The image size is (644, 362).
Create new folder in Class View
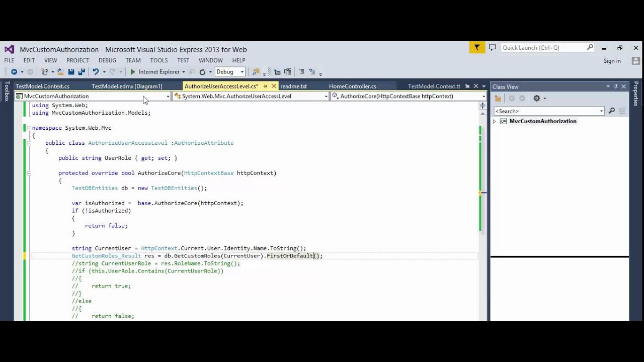[x=498, y=99]
